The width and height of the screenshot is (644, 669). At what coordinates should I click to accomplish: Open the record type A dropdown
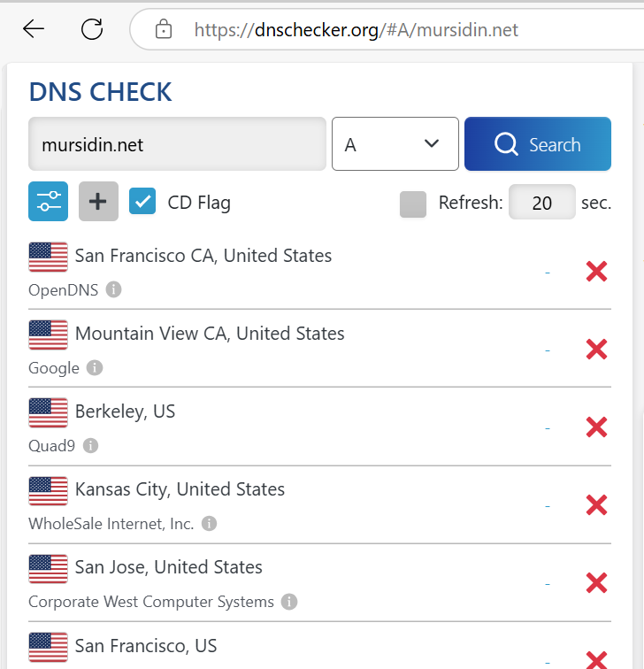coord(395,143)
